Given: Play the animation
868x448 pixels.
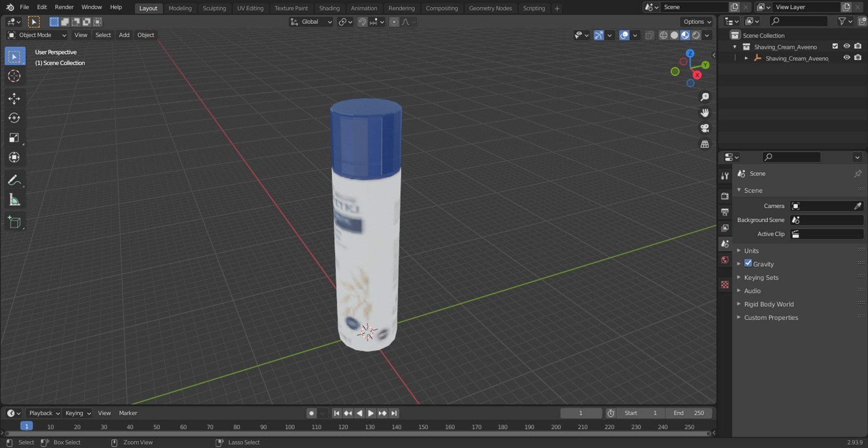Looking at the screenshot, I should click(371, 413).
